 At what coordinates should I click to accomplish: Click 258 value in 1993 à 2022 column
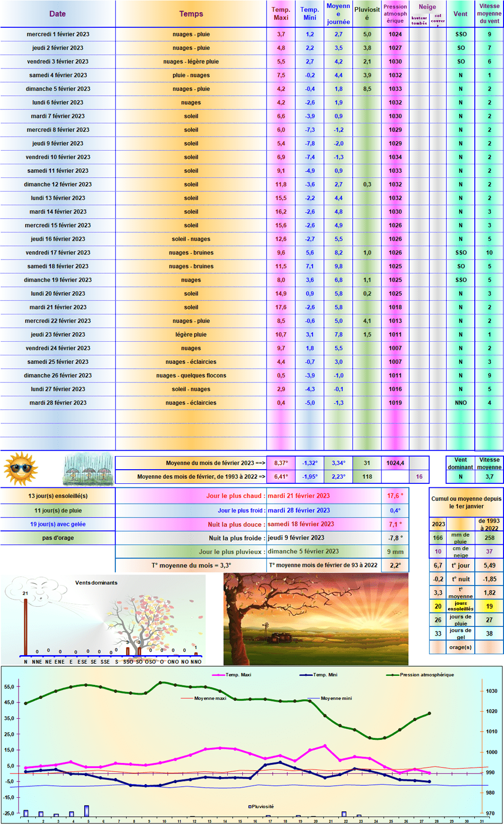(489, 538)
